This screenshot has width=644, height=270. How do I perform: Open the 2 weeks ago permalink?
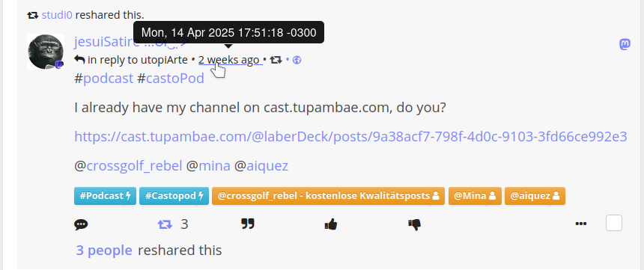click(x=228, y=60)
